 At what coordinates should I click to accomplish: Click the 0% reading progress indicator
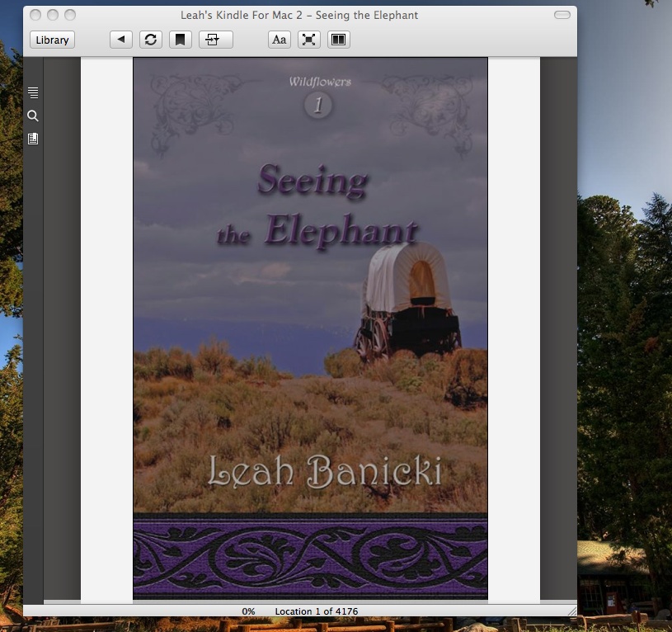point(248,611)
